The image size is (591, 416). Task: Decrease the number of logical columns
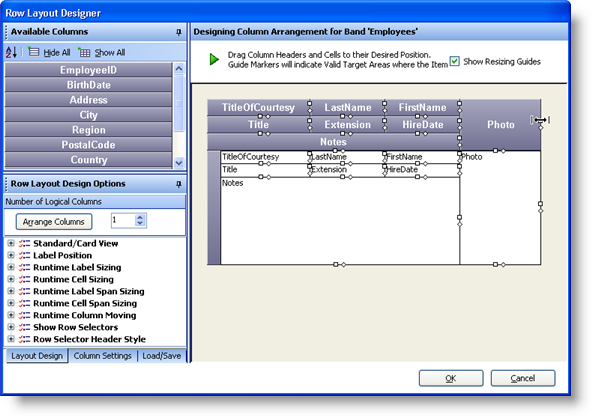[x=140, y=223]
